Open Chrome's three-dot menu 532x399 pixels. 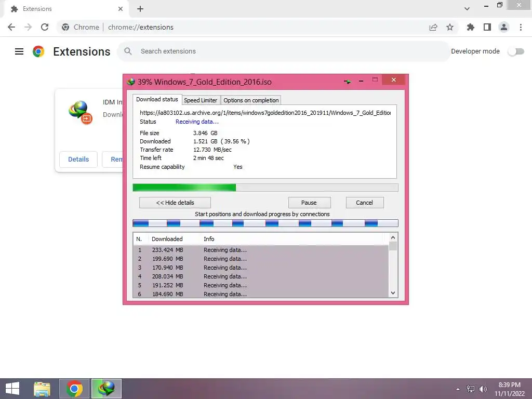(x=521, y=27)
